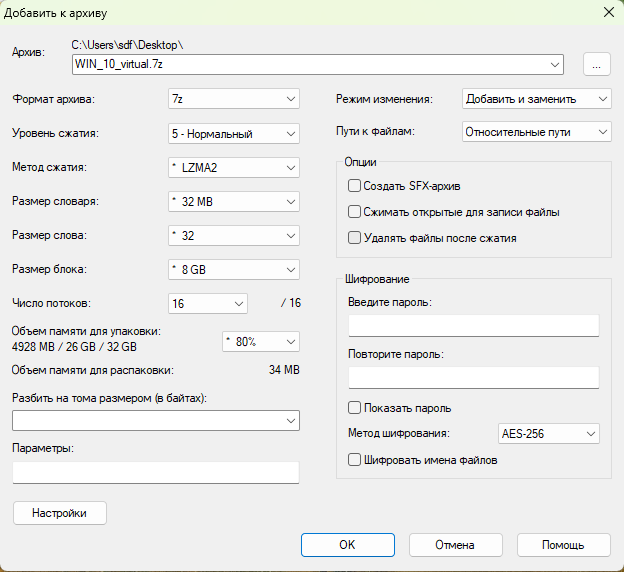Open the archive format 7z dropdown

[235, 99]
